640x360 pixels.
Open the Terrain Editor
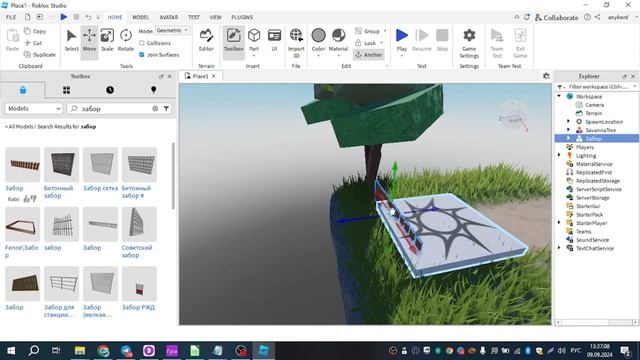click(x=206, y=40)
